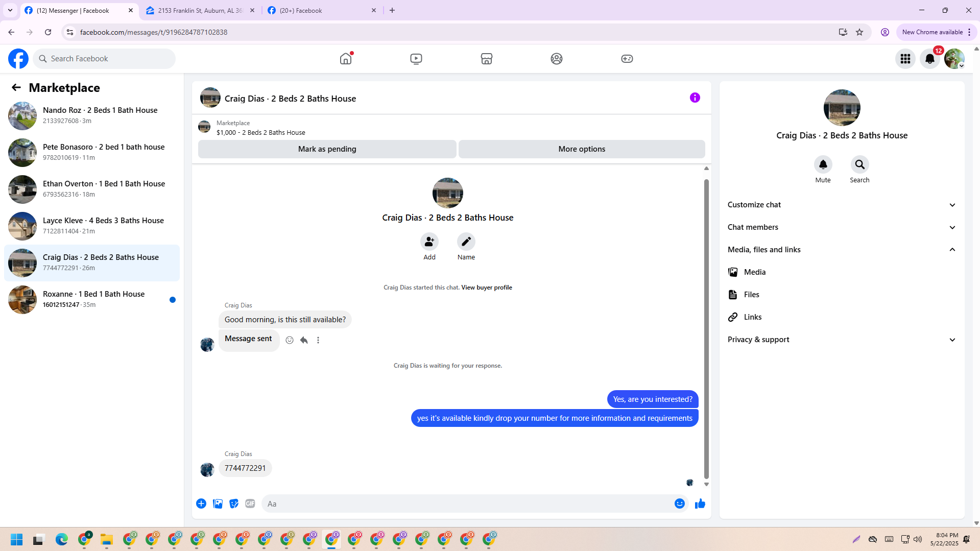
Task: Open View buyer profile link
Action: tap(487, 288)
